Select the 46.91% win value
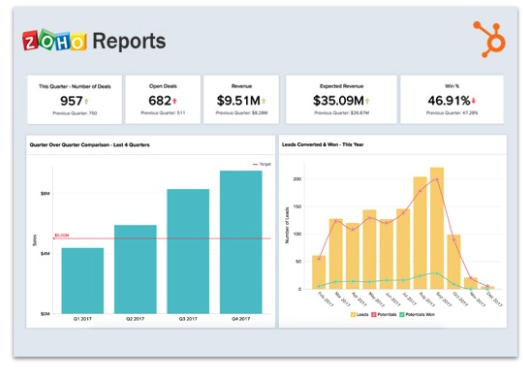 click(x=449, y=100)
